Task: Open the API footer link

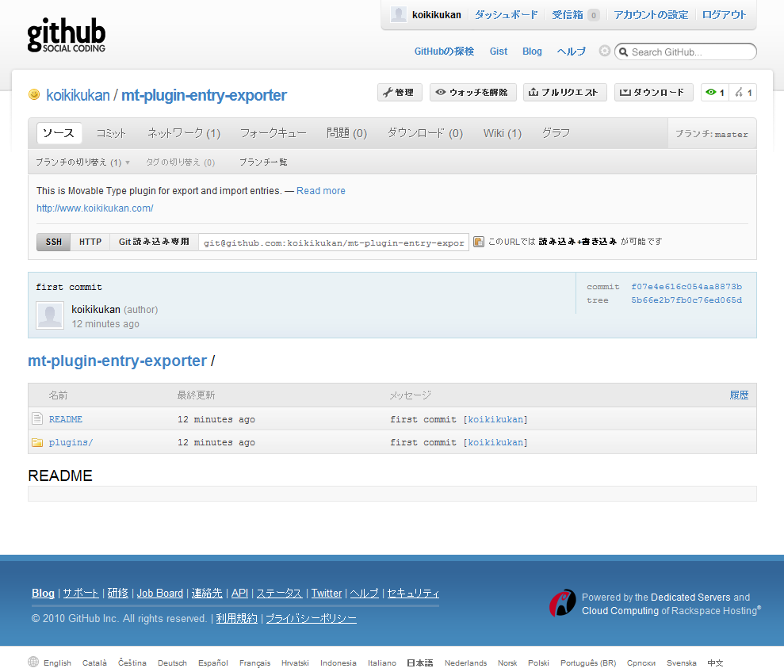Action: pos(239,593)
